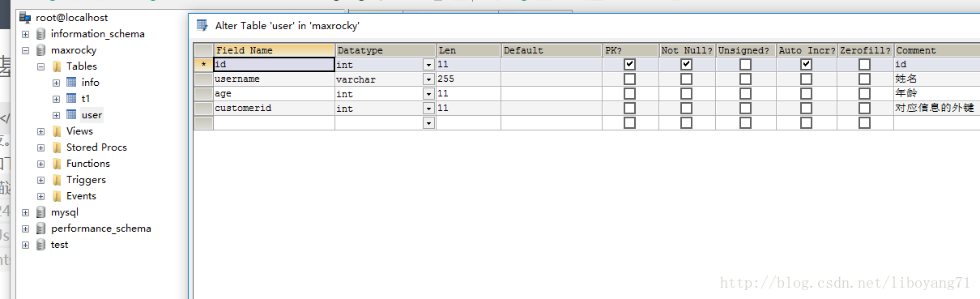The width and height of the screenshot is (980, 299).
Task: Check Auto Incr for customerid field
Action: tap(806, 108)
